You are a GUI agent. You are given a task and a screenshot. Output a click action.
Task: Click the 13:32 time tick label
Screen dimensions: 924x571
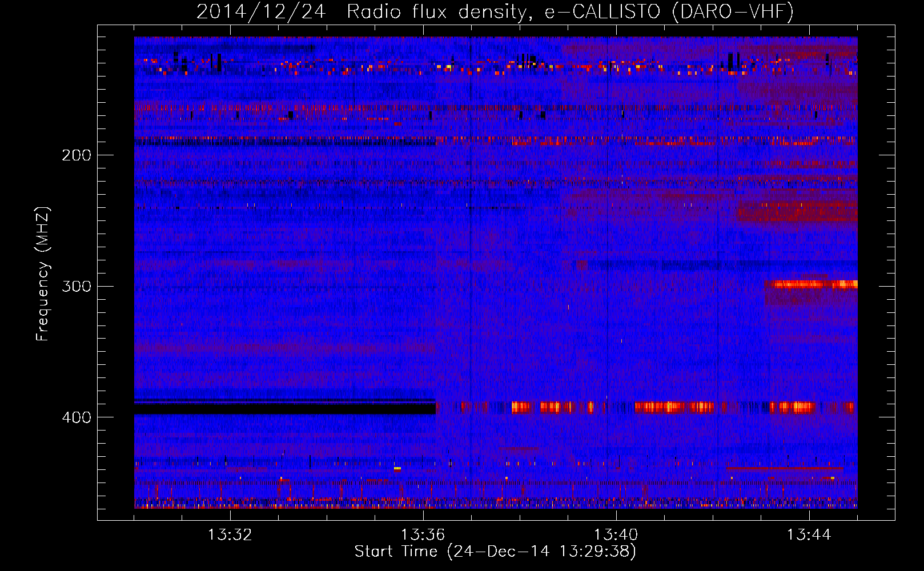(x=230, y=535)
